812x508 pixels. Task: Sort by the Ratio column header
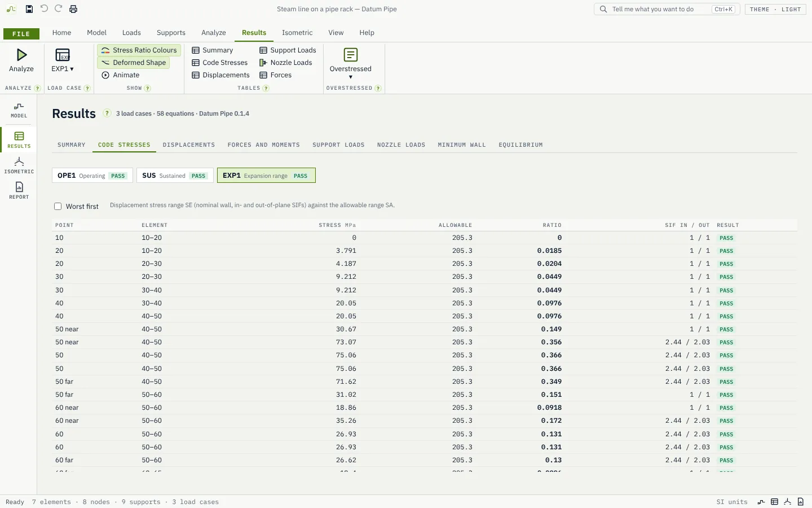552,225
